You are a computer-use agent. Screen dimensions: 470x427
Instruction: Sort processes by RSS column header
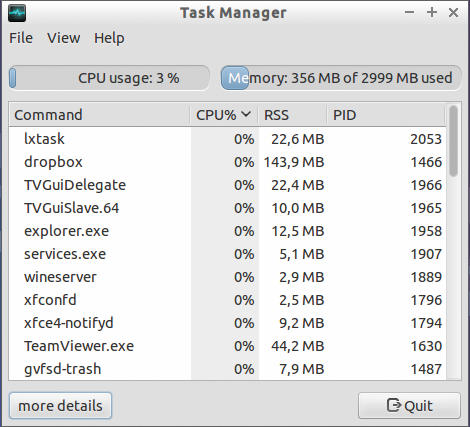click(292, 115)
